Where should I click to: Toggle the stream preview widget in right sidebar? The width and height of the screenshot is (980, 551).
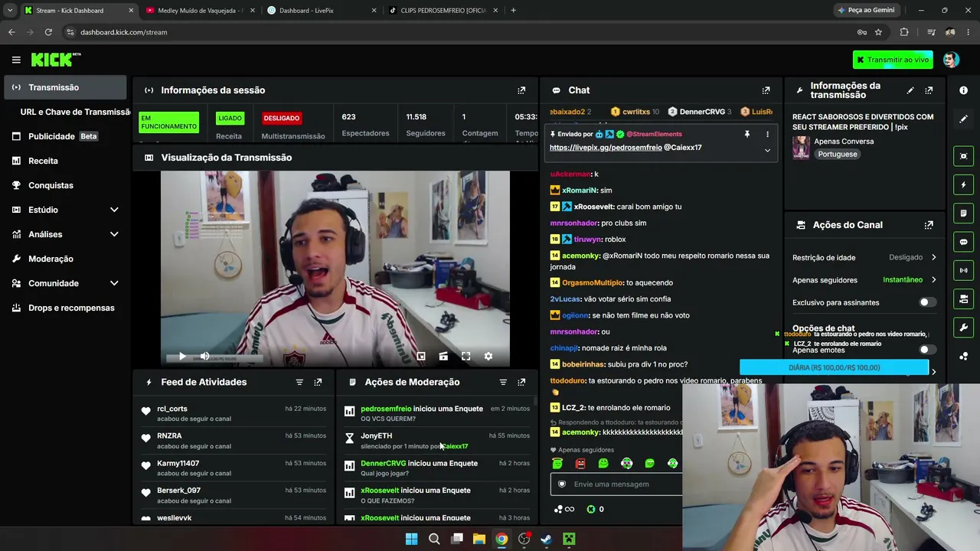pos(963,156)
